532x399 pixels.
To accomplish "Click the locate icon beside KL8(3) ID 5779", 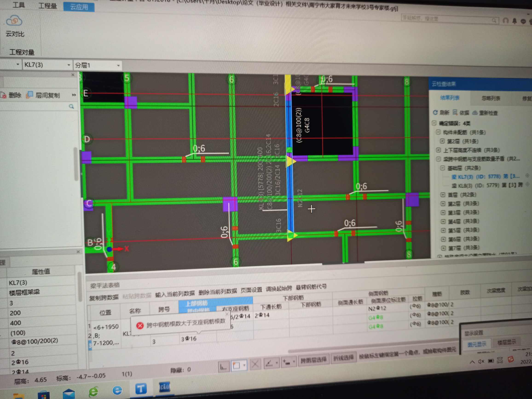I will coord(527,184).
